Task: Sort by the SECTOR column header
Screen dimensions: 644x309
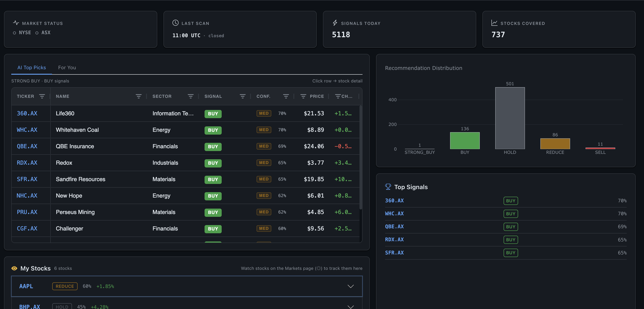Action: click(x=162, y=96)
